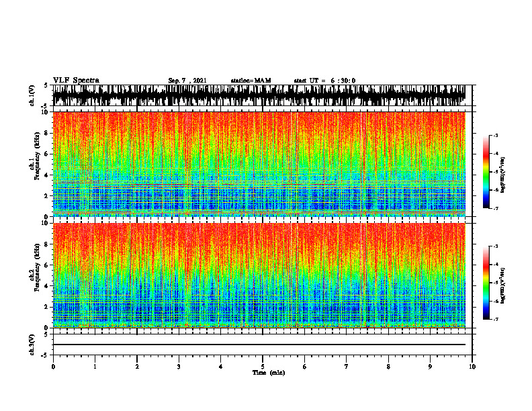
Task: Click time axis tick label "9"
Action: (x=430, y=367)
